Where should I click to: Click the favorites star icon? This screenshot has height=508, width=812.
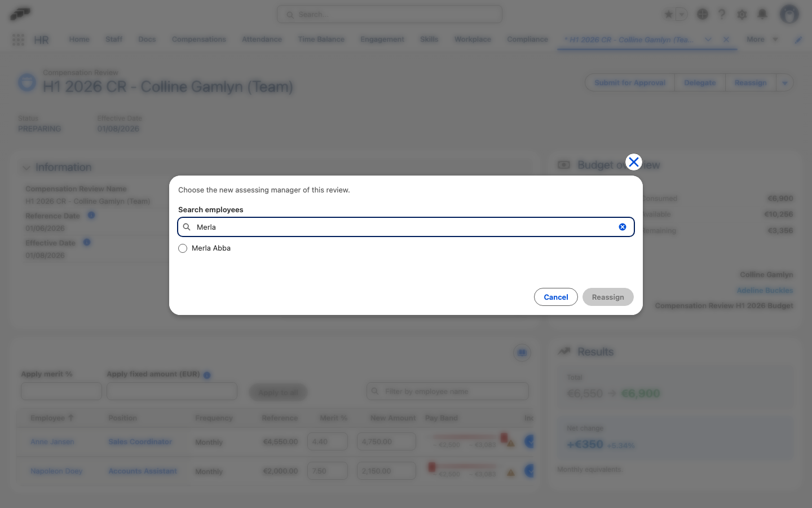(669, 14)
